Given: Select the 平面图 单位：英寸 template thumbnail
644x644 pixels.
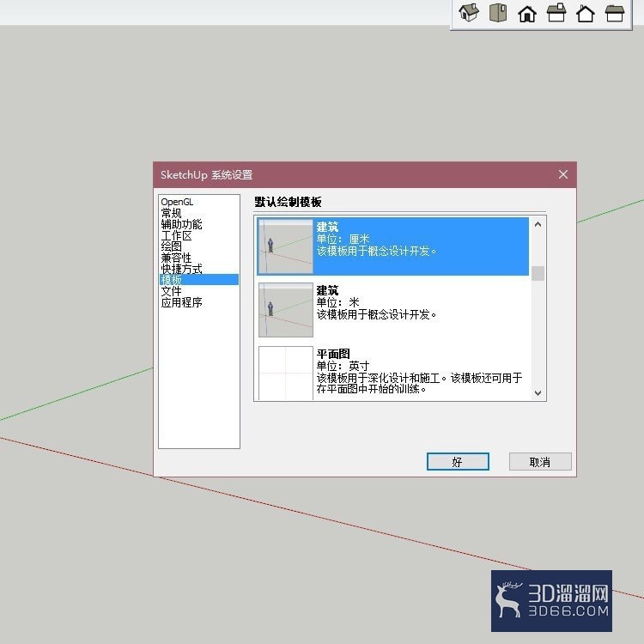Looking at the screenshot, I should [285, 373].
